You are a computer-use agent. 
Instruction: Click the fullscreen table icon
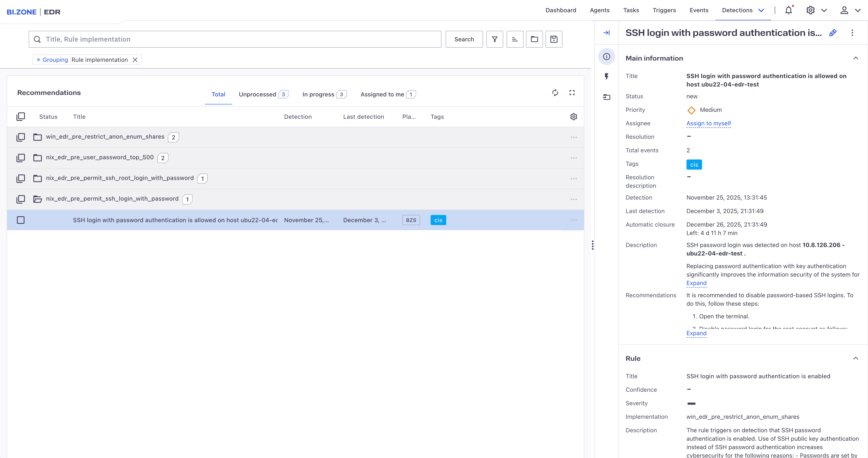pyautogui.click(x=572, y=93)
